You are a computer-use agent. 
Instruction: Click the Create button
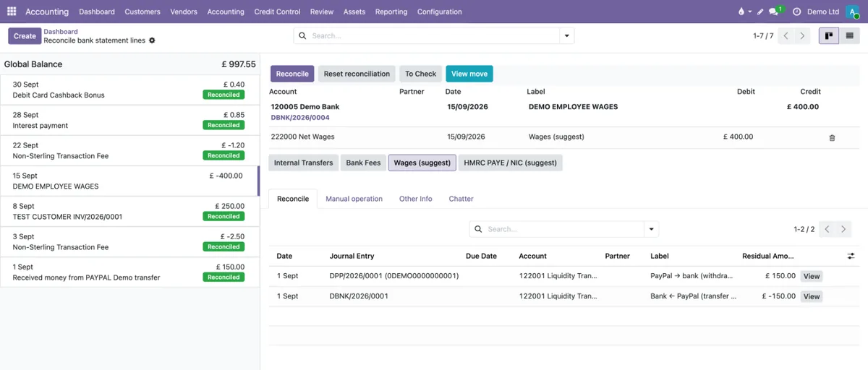(x=25, y=36)
